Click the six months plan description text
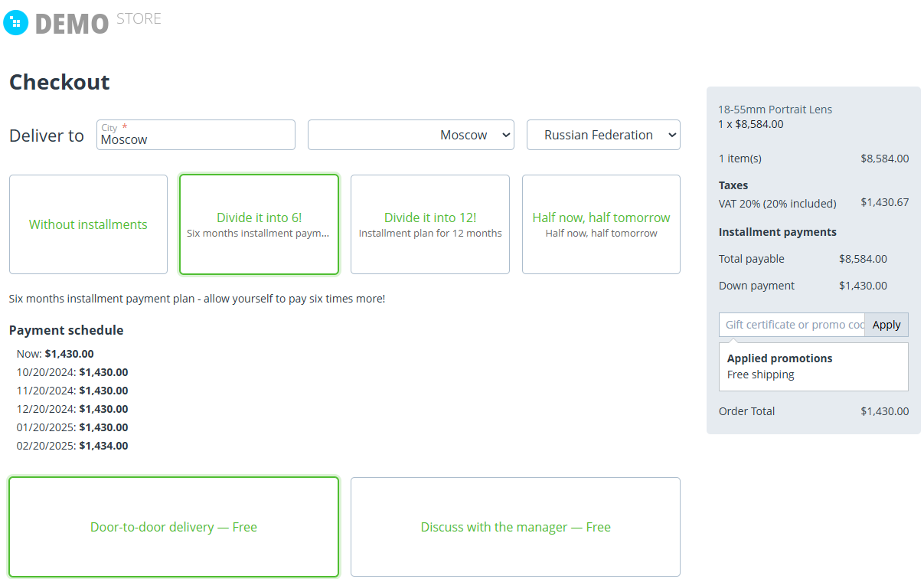 click(x=197, y=299)
